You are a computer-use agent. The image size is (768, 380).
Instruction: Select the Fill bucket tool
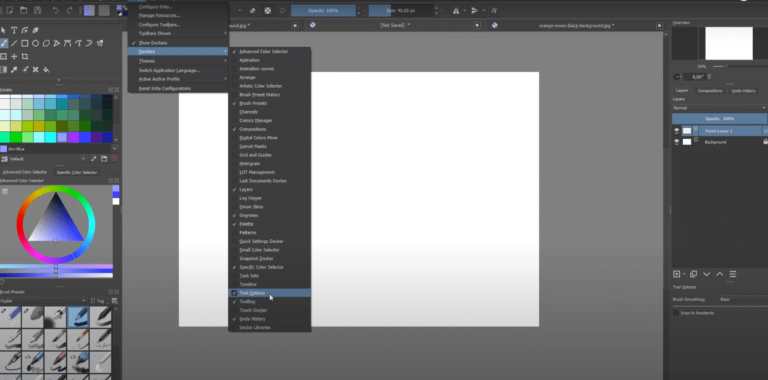click(x=46, y=70)
